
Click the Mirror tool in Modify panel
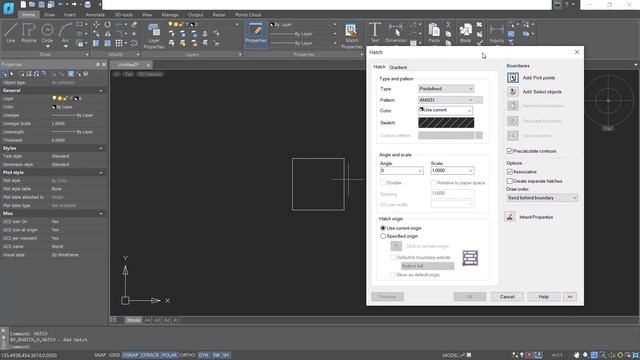(107, 34)
